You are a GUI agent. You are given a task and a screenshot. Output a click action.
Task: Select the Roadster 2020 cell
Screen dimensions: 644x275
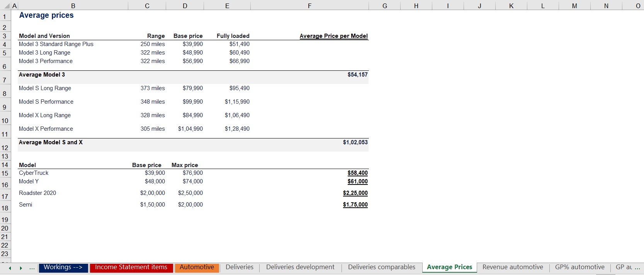[37, 193]
